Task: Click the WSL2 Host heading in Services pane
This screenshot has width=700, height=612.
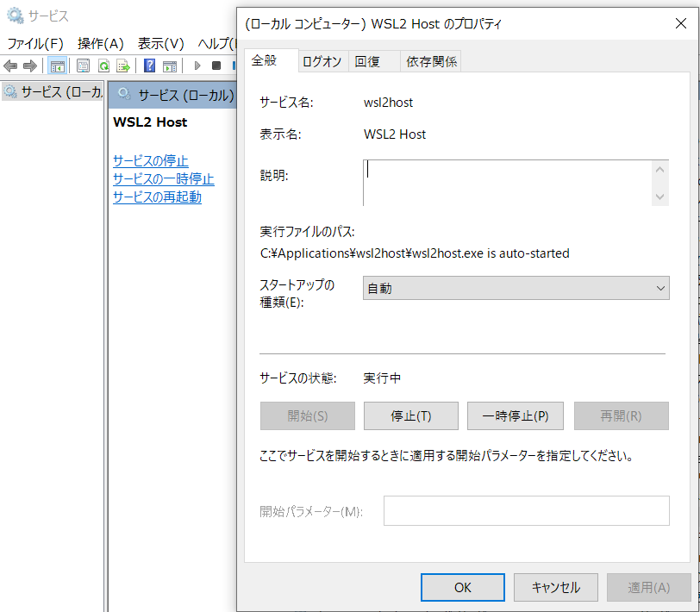Action: point(151,122)
